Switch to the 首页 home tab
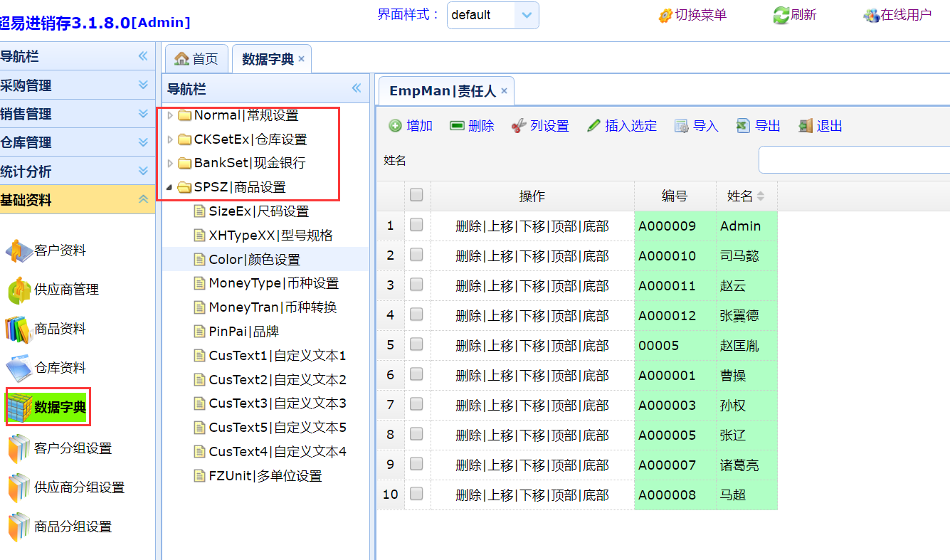Viewport: 950px width, 560px height. [196, 58]
